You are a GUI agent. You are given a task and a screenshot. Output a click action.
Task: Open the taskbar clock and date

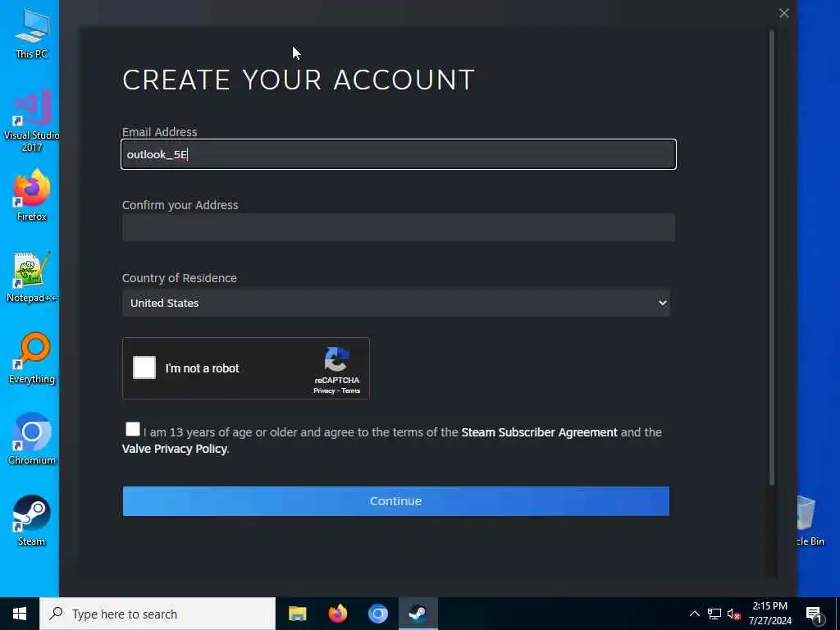pyautogui.click(x=769, y=614)
